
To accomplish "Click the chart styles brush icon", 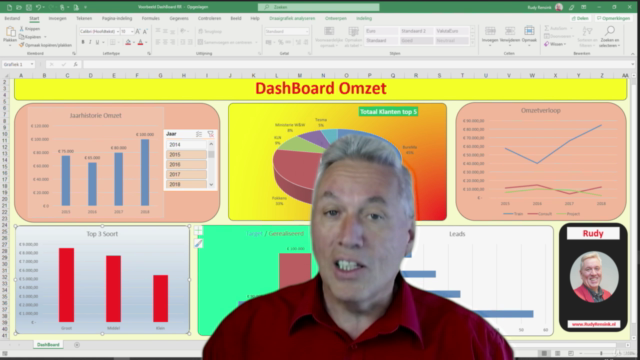I will click(x=198, y=243).
